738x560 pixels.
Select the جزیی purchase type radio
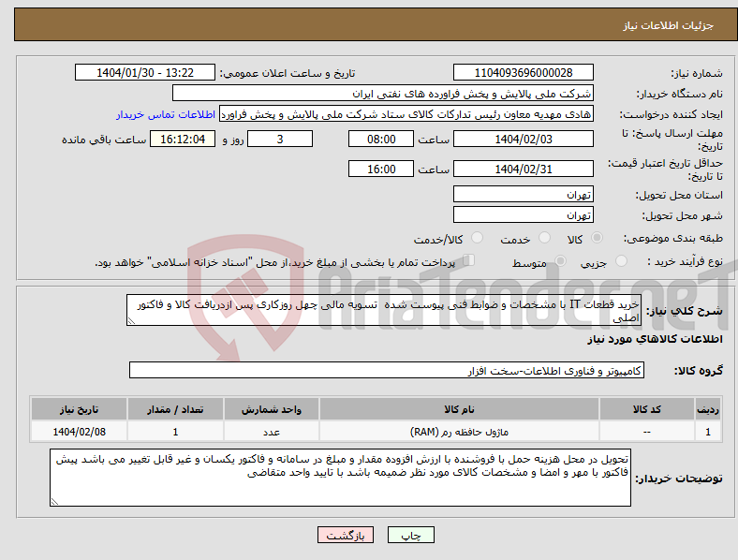click(621, 260)
